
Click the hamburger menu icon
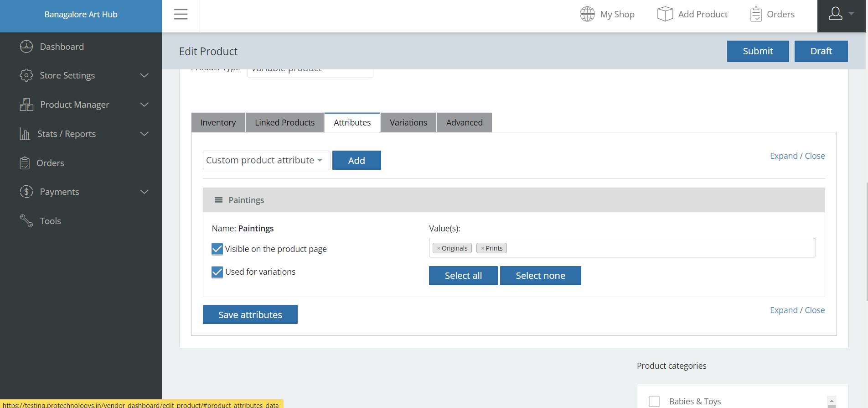coord(181,14)
